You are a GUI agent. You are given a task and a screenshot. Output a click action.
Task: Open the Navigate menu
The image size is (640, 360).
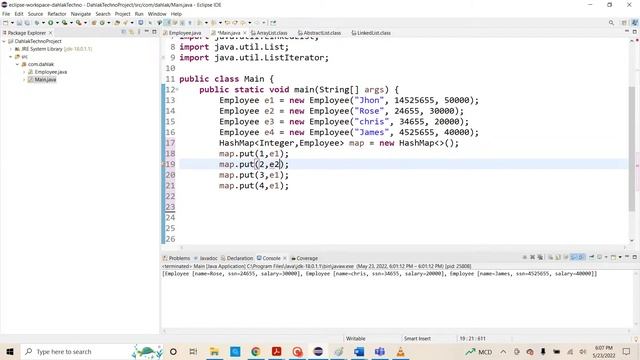click(81, 14)
